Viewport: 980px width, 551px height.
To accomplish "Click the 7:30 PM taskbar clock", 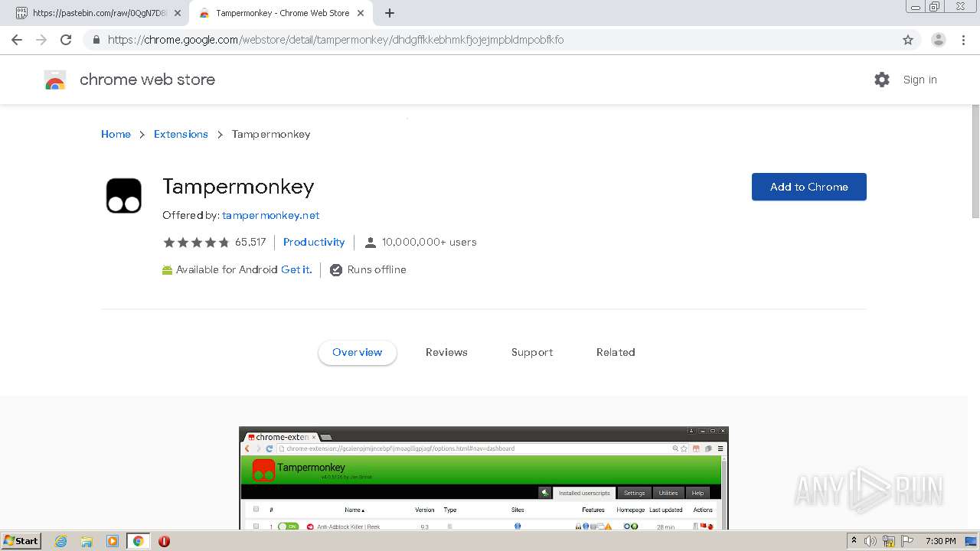I will click(940, 541).
